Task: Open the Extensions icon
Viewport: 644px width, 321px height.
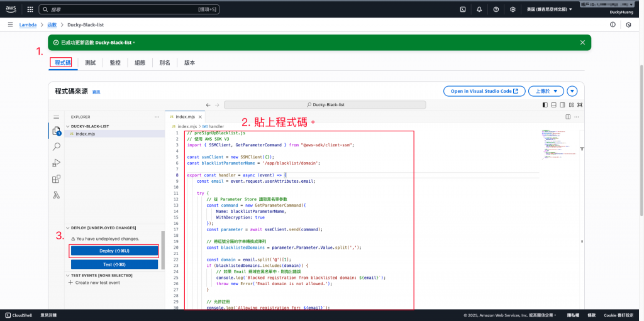Action: tap(56, 179)
